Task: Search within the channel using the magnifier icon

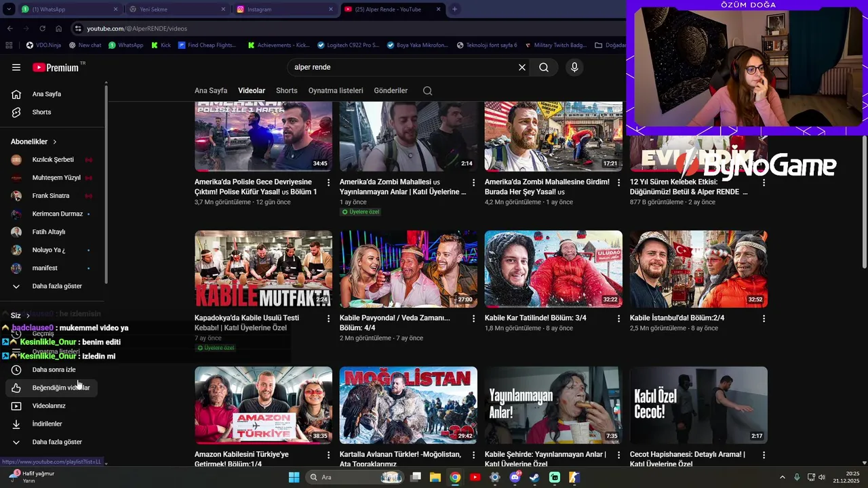Action: coord(427,91)
